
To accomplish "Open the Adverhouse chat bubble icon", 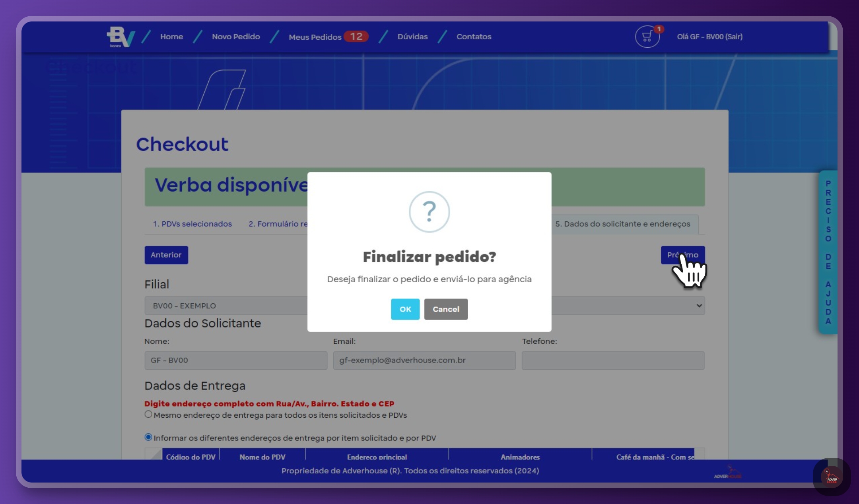I will [832, 477].
